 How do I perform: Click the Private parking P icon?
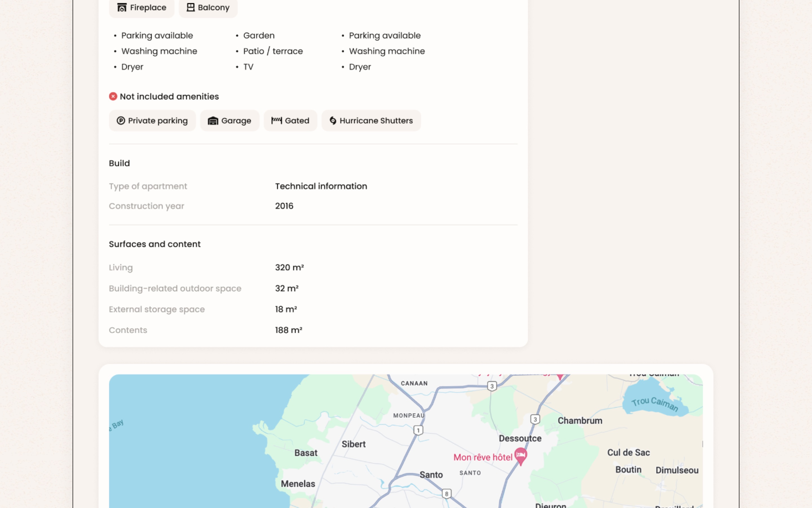pos(121,121)
